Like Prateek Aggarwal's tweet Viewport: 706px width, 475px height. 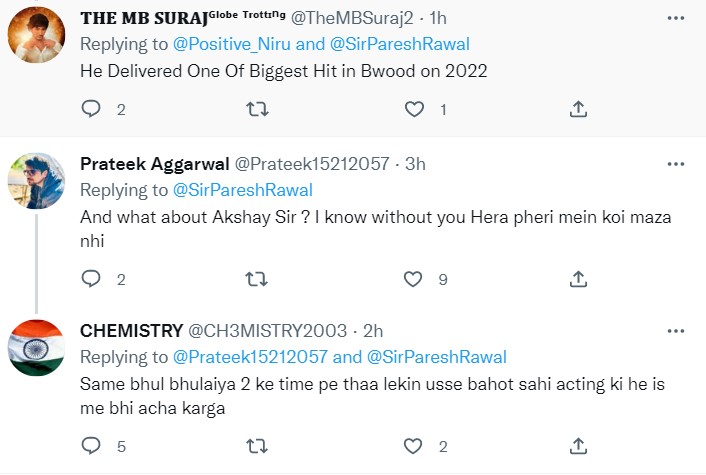point(415,278)
